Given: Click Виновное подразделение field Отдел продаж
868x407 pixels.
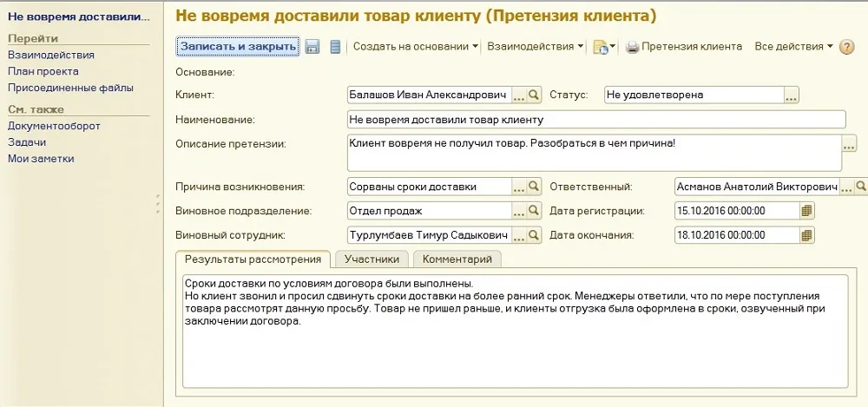Looking at the screenshot, I should [x=429, y=211].
